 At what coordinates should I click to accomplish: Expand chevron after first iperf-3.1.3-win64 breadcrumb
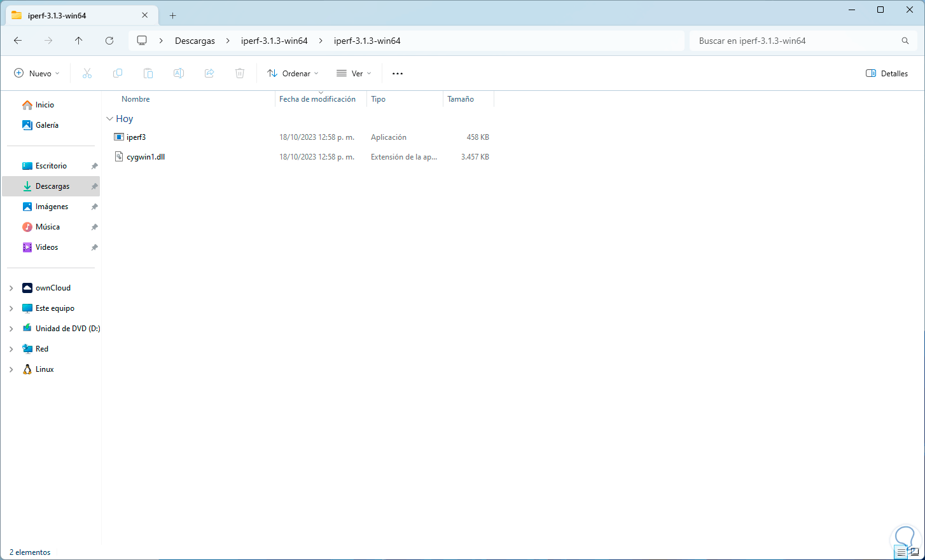tap(321, 41)
